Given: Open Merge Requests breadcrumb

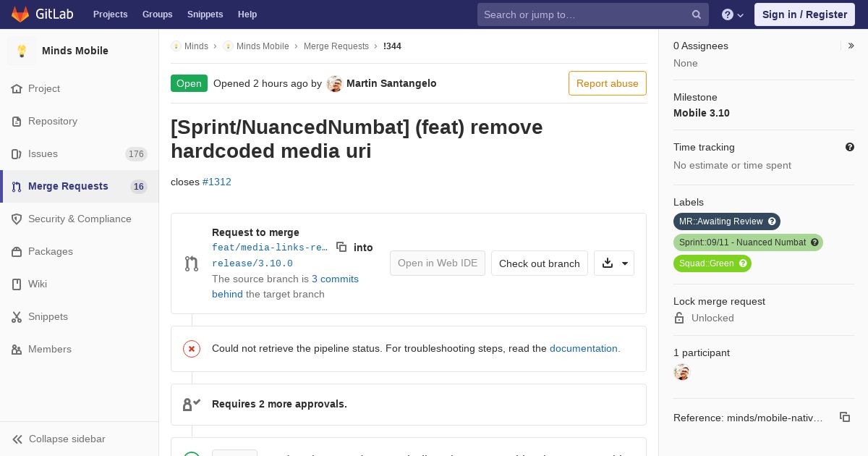Looking at the screenshot, I should tap(336, 46).
